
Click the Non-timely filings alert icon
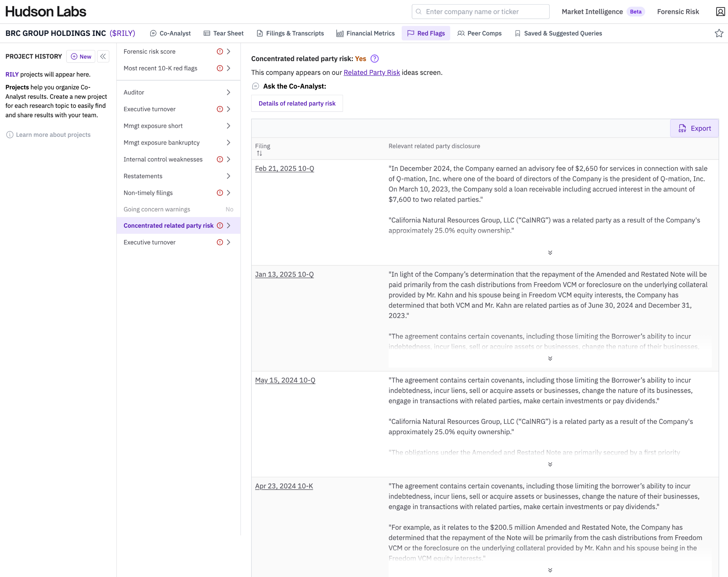[220, 193]
